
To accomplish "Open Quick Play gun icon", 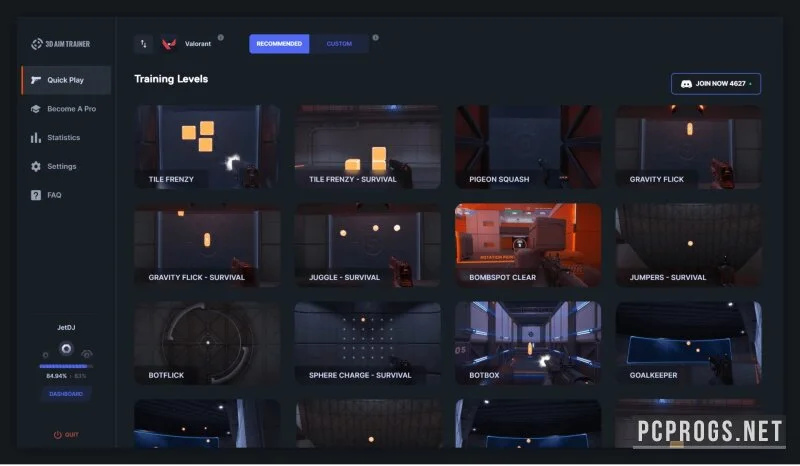I will (36, 80).
